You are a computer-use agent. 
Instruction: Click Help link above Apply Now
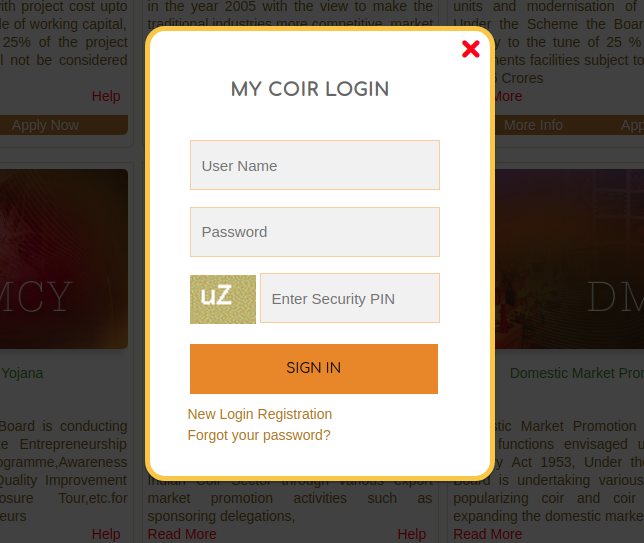pos(106,96)
